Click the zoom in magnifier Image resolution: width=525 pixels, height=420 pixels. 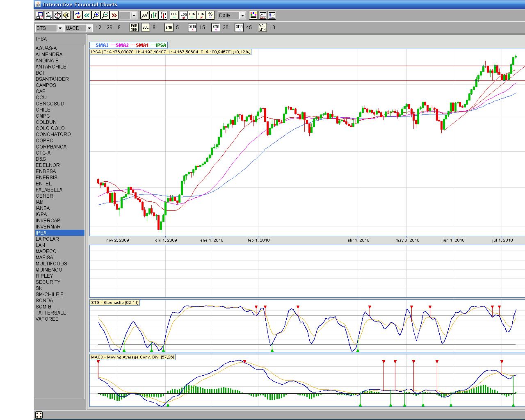click(x=96, y=15)
